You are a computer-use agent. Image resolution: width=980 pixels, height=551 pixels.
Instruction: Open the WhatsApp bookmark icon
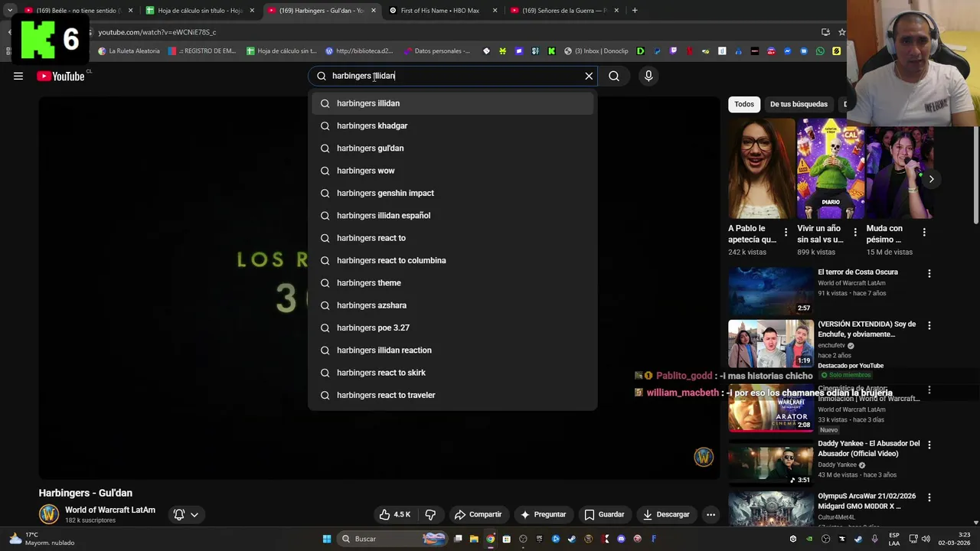click(820, 51)
